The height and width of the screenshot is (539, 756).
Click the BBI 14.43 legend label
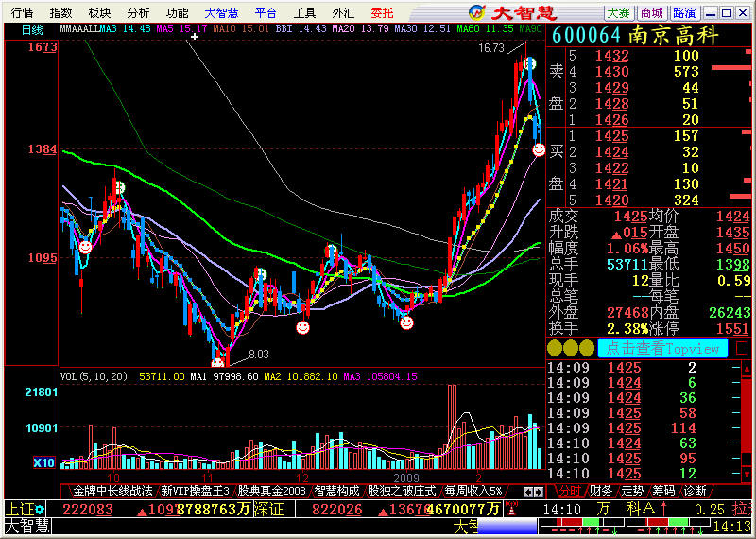(x=301, y=29)
